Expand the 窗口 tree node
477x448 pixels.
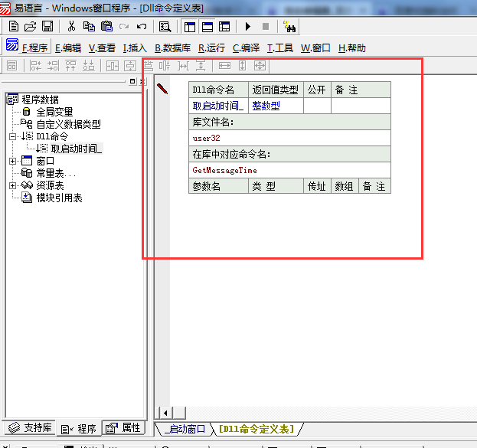click(x=13, y=161)
